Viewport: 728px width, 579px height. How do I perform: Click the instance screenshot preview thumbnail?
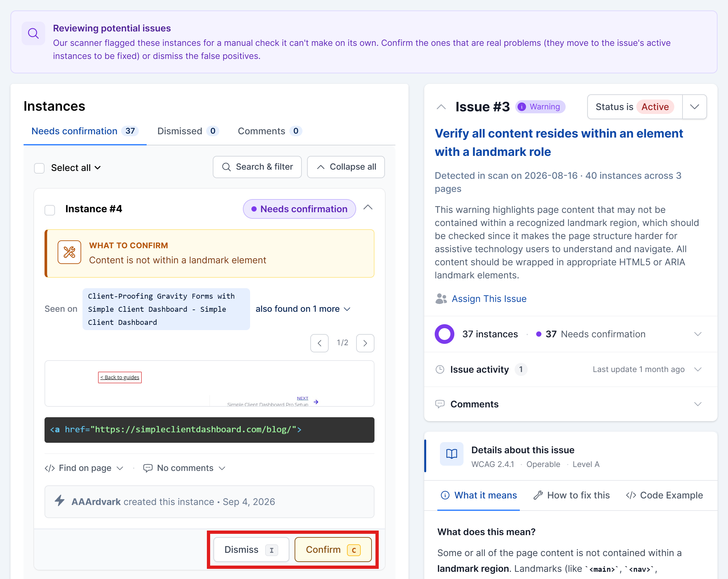click(x=209, y=383)
